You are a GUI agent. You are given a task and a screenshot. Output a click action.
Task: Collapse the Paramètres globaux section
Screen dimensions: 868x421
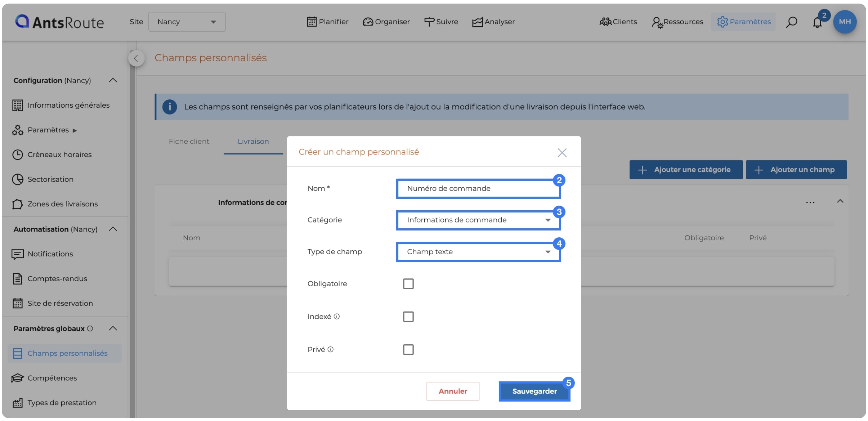[x=113, y=328]
